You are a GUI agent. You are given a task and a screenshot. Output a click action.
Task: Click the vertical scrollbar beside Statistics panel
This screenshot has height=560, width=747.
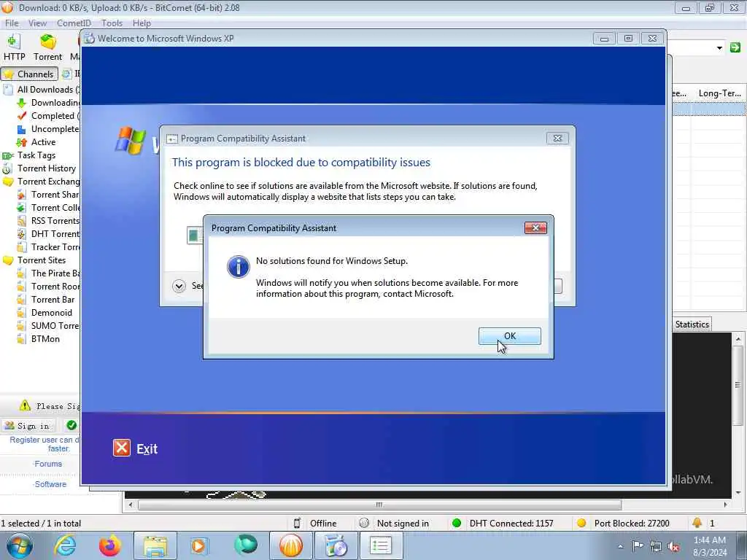(738, 385)
